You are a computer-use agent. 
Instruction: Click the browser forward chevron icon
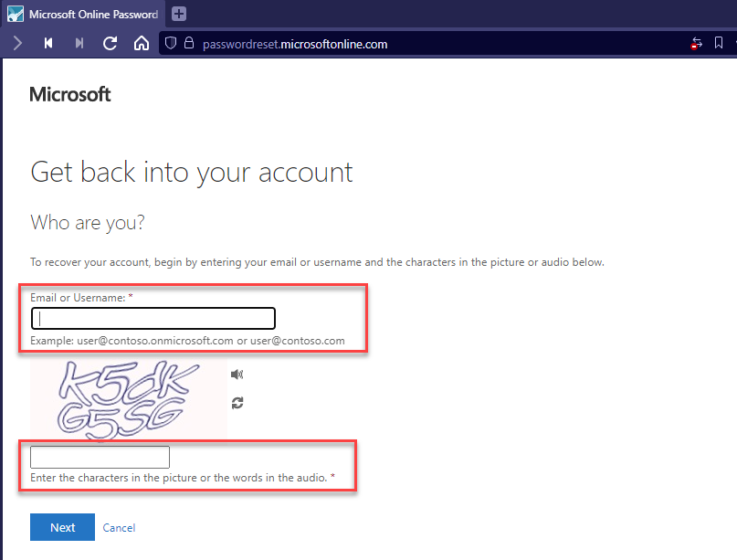(18, 43)
